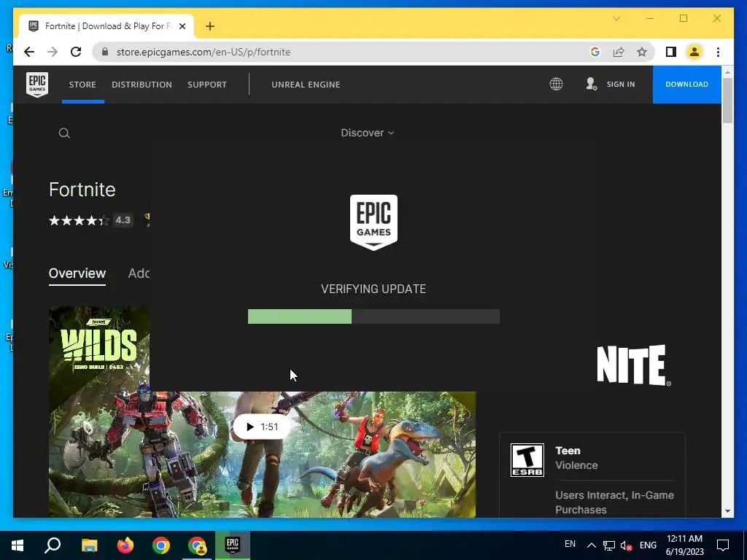Toggle the Chrome side panel
Screen dimensions: 747x560
click(671, 52)
